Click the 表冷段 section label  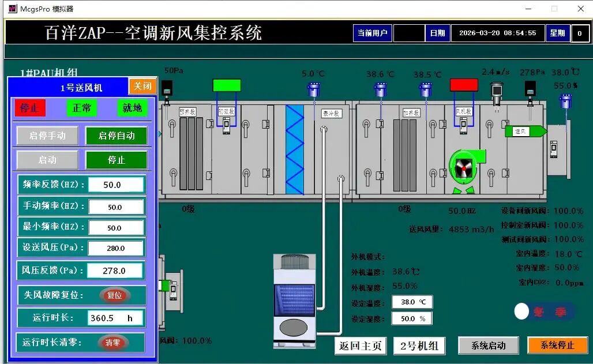332,113
